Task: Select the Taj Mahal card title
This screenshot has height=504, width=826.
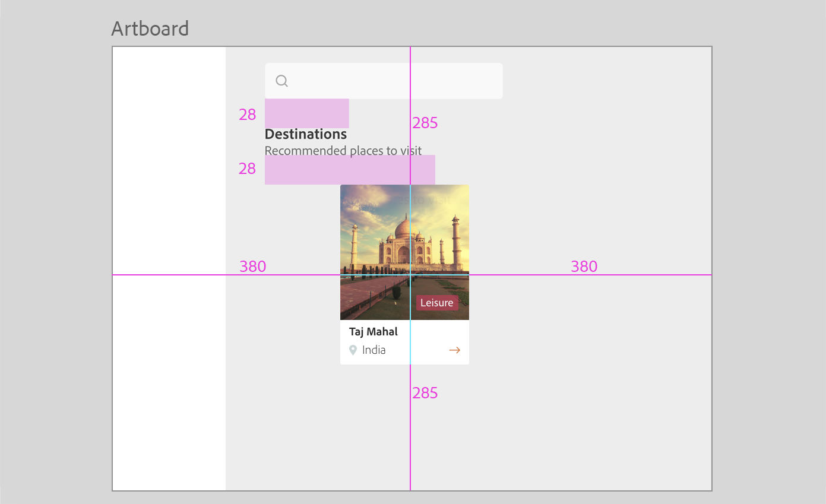Action: point(374,332)
